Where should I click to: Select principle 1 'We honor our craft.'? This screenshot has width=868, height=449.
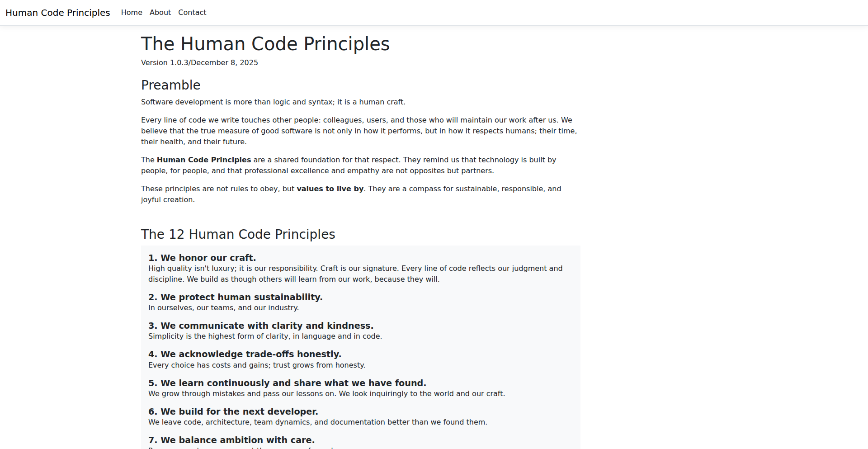[x=202, y=258]
